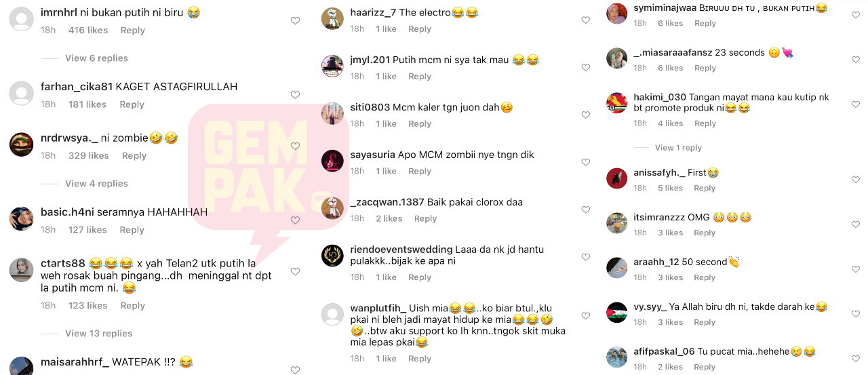868x375 pixels.
Task: Toggle like on riendoeventswedding's comment
Action: tap(586, 258)
